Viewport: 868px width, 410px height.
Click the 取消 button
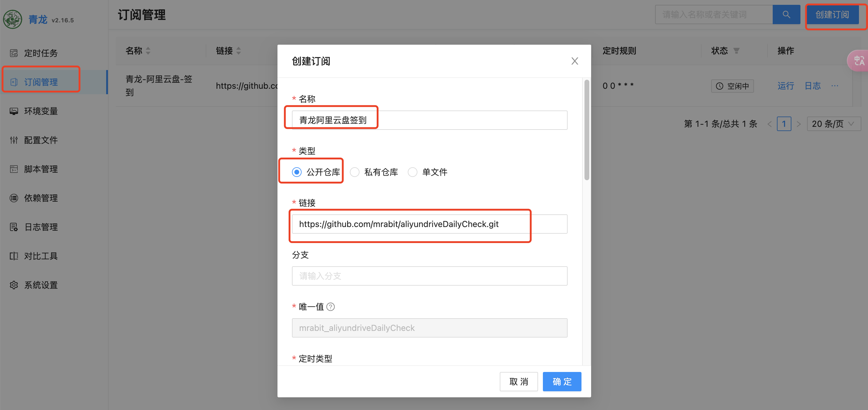pyautogui.click(x=518, y=382)
